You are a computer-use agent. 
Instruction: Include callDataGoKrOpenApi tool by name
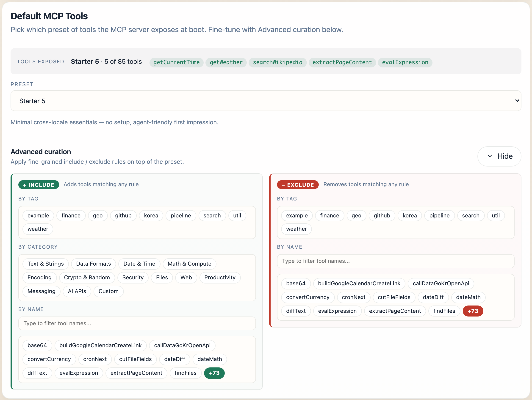182,346
